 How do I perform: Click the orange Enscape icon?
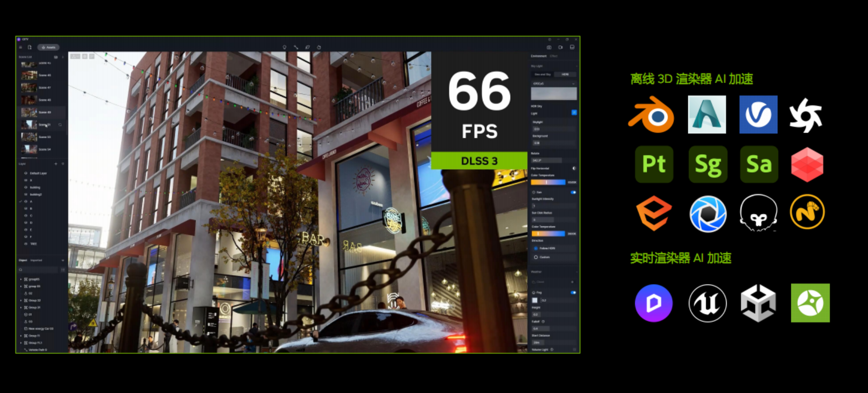[x=654, y=213]
